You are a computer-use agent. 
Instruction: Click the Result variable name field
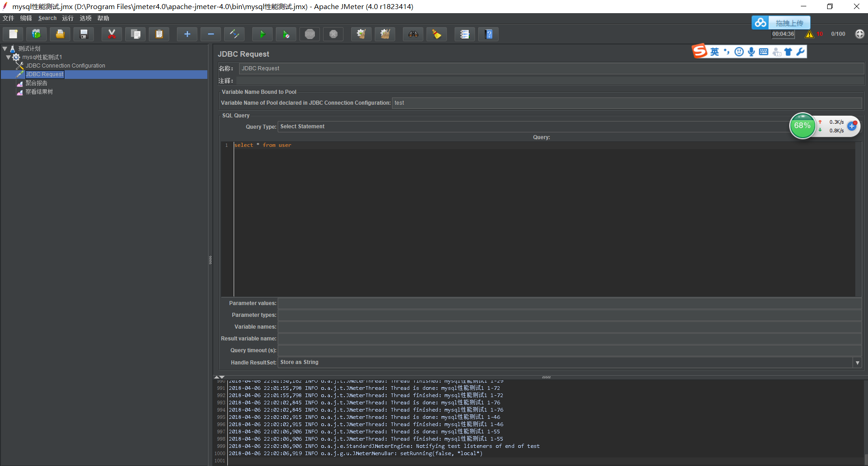[x=569, y=339]
